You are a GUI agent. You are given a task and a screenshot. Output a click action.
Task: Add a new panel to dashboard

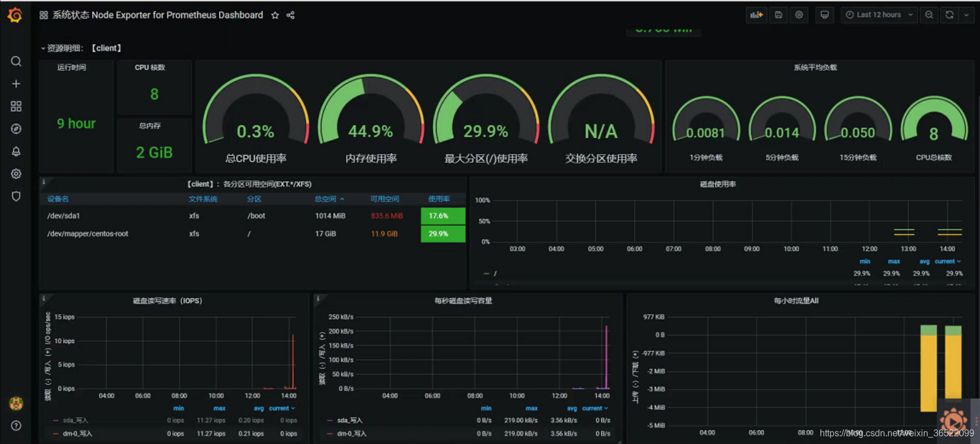tap(756, 15)
